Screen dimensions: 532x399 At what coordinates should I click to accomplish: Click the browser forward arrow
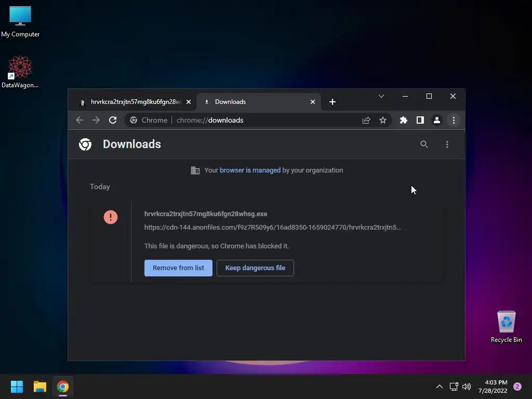coord(96,120)
